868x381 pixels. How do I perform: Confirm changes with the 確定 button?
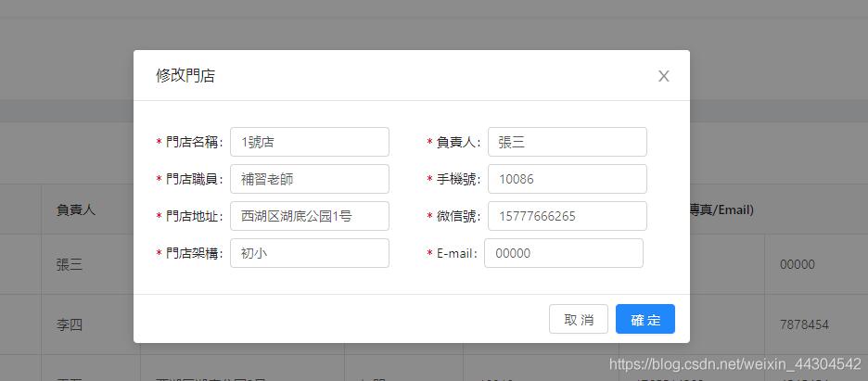645,319
